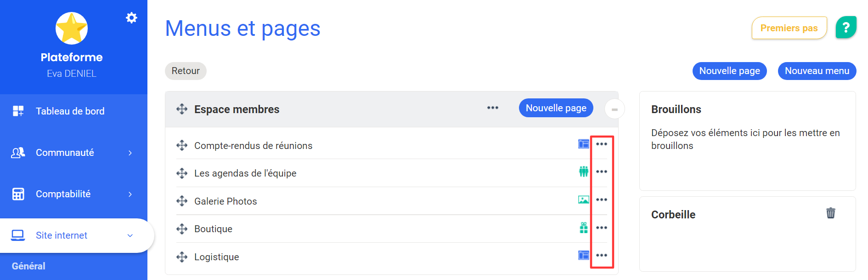Viewport: 868px width, 280px height.
Task: Open three-dot options for Compte-rendus de réunions
Action: pos(602,144)
